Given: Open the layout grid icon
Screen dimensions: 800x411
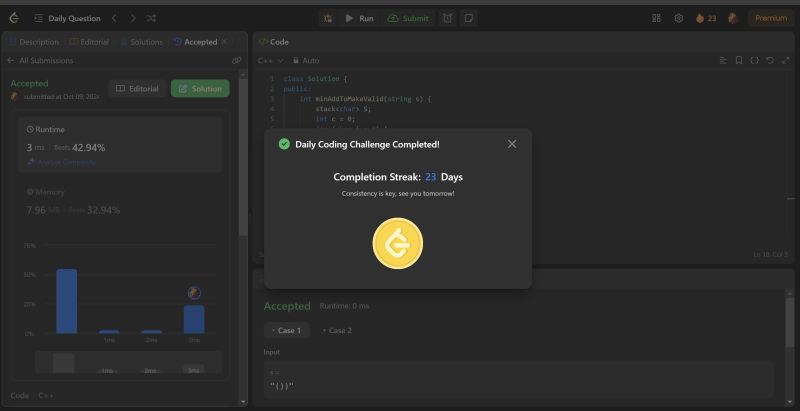Looking at the screenshot, I should coord(656,18).
